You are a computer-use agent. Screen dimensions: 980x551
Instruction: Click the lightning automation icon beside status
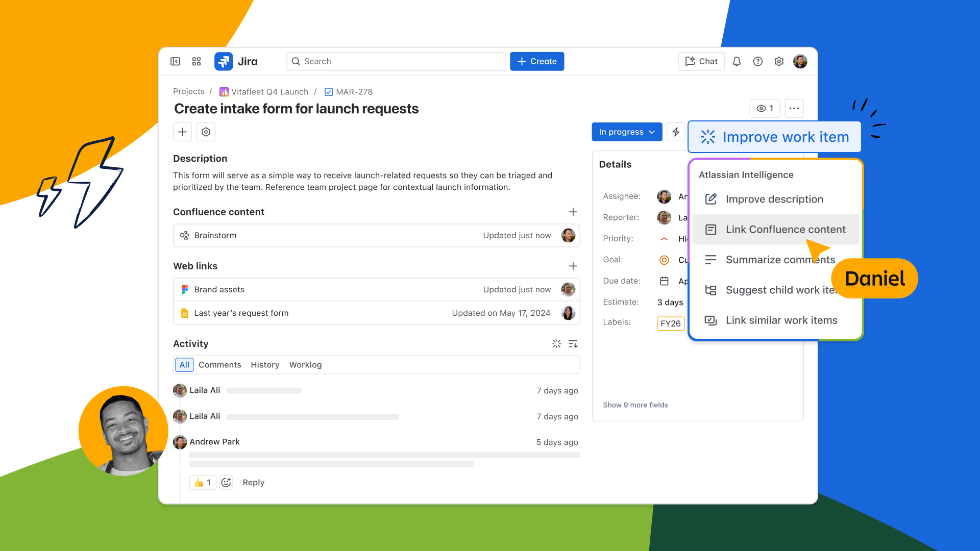tap(676, 132)
